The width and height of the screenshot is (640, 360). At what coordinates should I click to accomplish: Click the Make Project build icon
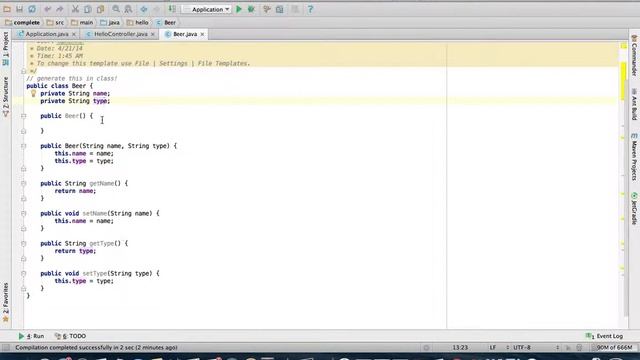point(172,9)
